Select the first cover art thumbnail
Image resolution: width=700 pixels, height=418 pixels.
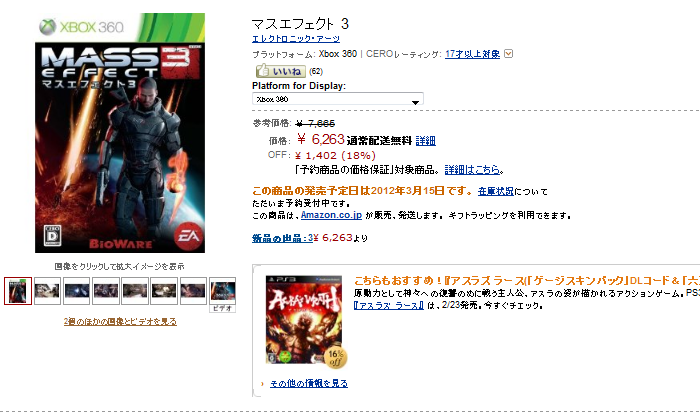[x=18, y=291]
